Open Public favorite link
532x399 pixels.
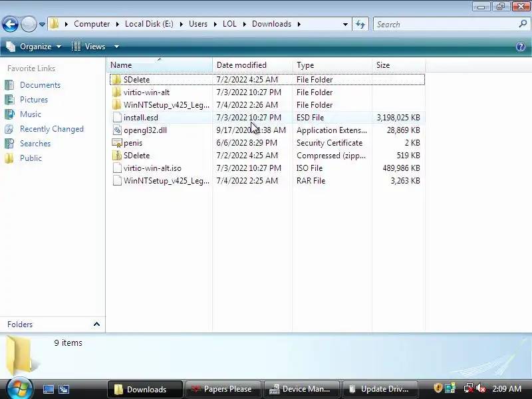(x=31, y=158)
